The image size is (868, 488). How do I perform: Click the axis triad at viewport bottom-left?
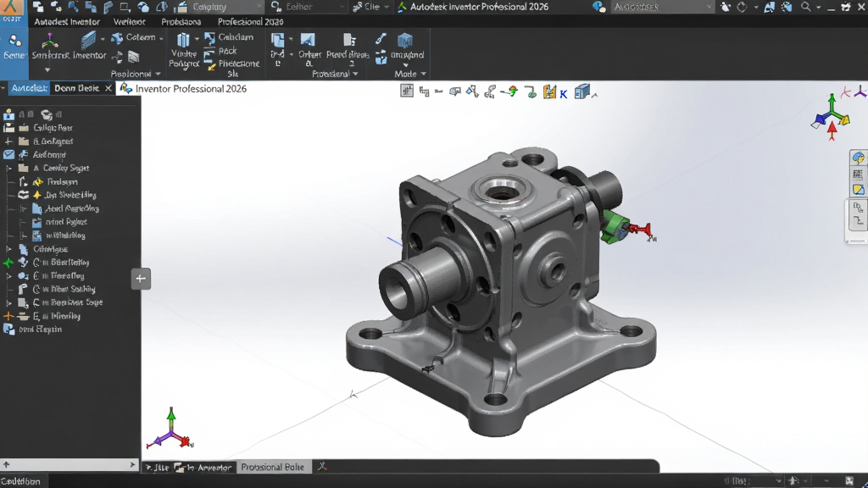pyautogui.click(x=170, y=430)
